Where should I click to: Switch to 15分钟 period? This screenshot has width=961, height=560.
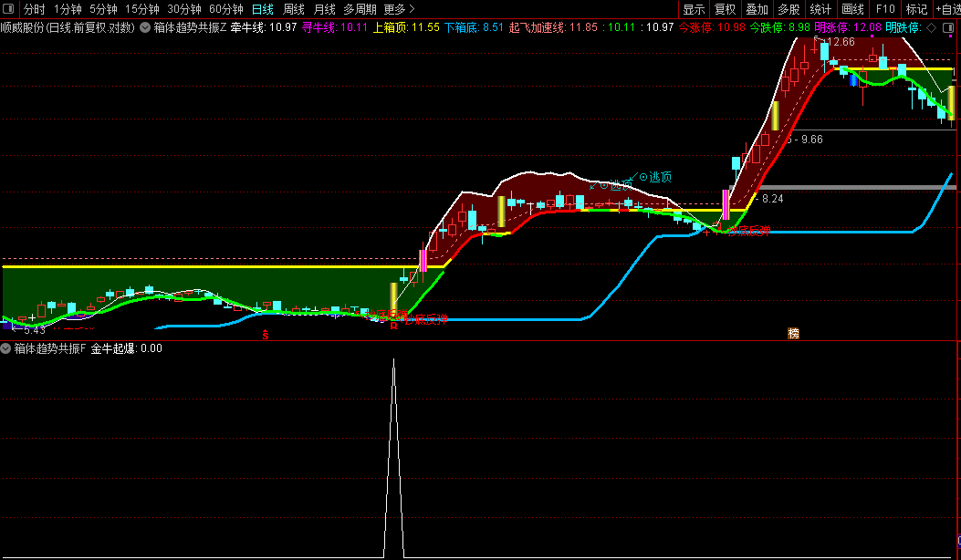coord(142,9)
